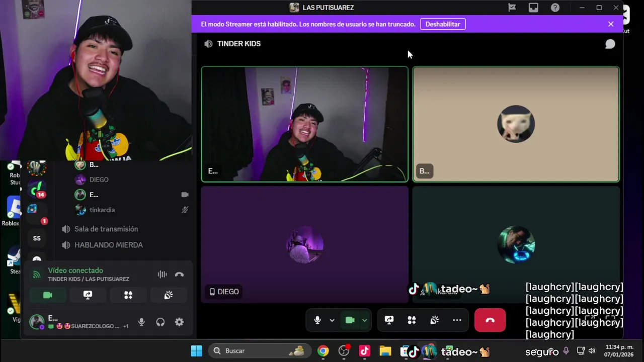Open Google Chrome from the taskbar
This screenshot has height=362, width=644.
pos(323,351)
